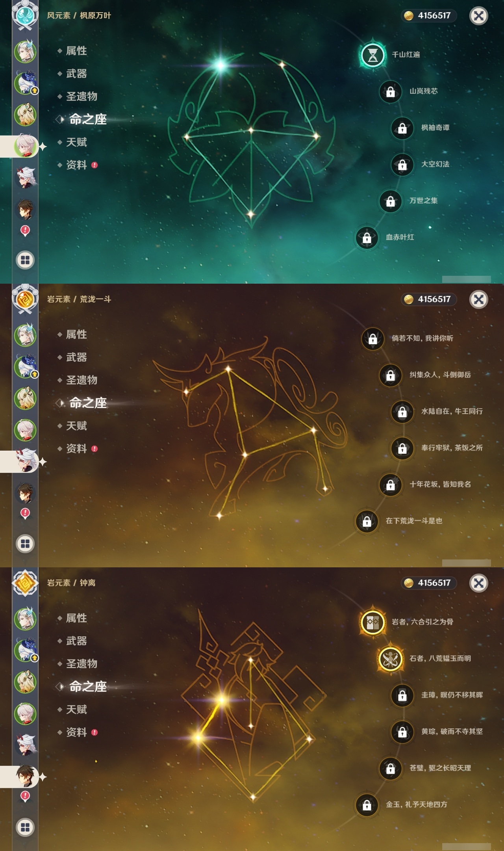Select locked 在下荒泷一斗是也 constellation node

click(x=367, y=521)
